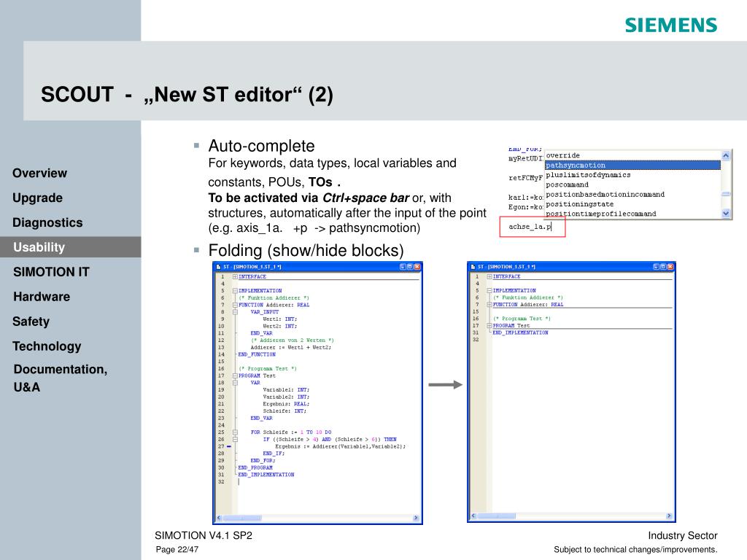Open the Overview section in the sidebar
Viewport: 747px width, 560px height.
[39, 173]
